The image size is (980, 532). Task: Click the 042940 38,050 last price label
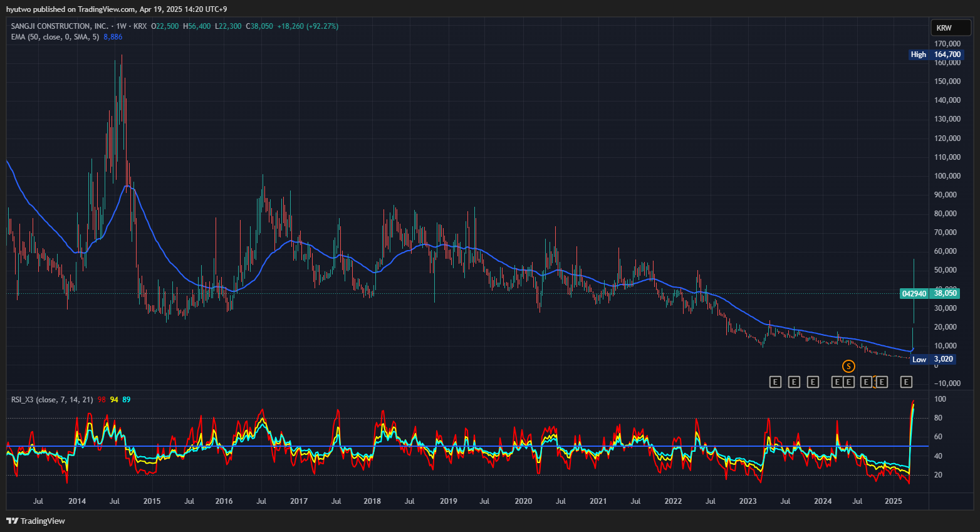pos(929,293)
